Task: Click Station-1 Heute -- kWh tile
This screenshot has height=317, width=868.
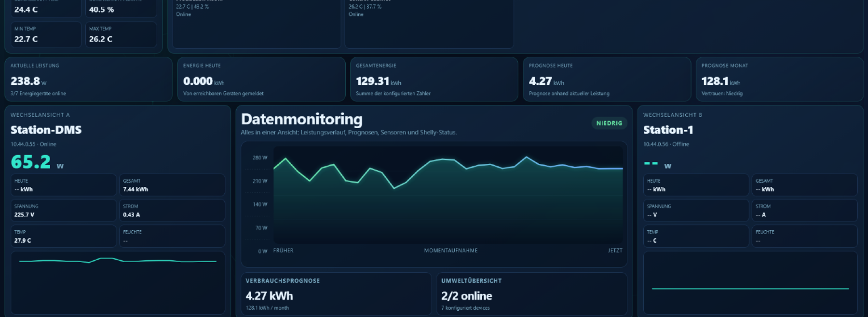Action: pos(696,185)
